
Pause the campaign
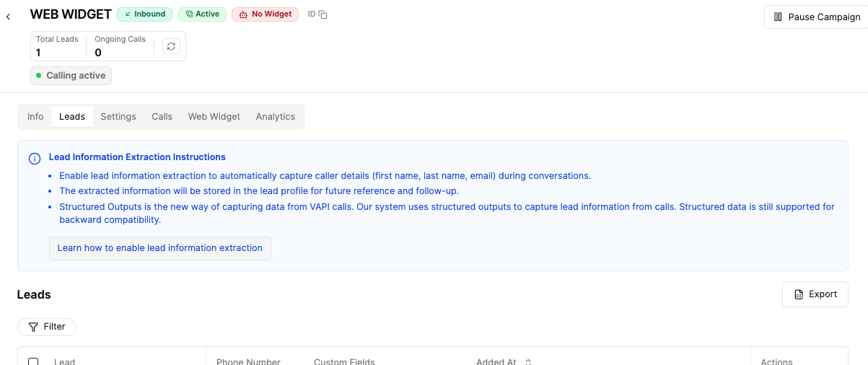[x=816, y=17]
